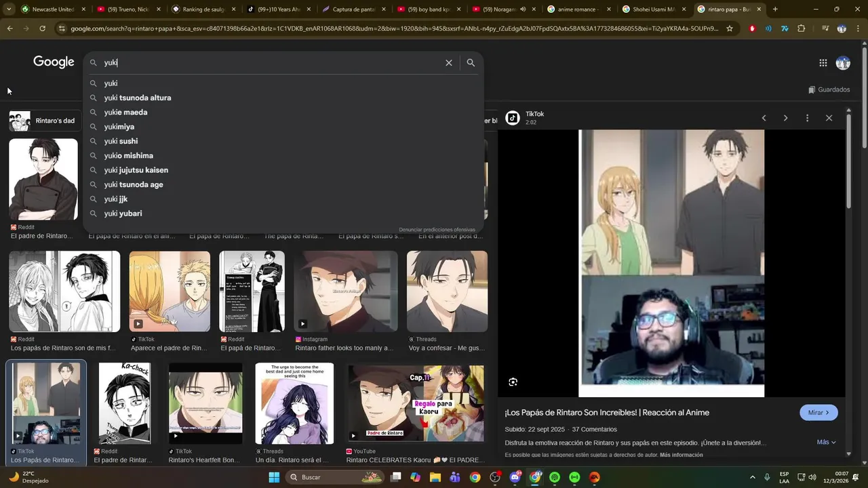Open the volume control in system tray
This screenshot has height=488, width=868.
point(812,477)
